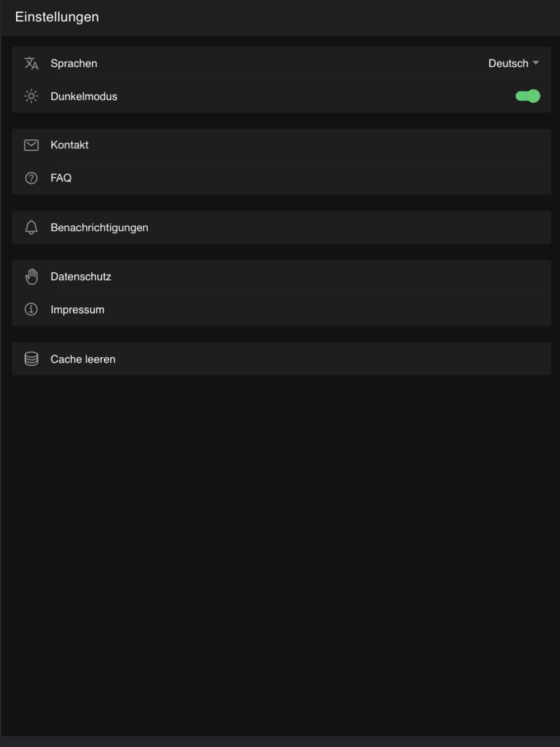The height and width of the screenshot is (747, 560).
Task: Click the Einstellungen page title
Action: point(57,17)
